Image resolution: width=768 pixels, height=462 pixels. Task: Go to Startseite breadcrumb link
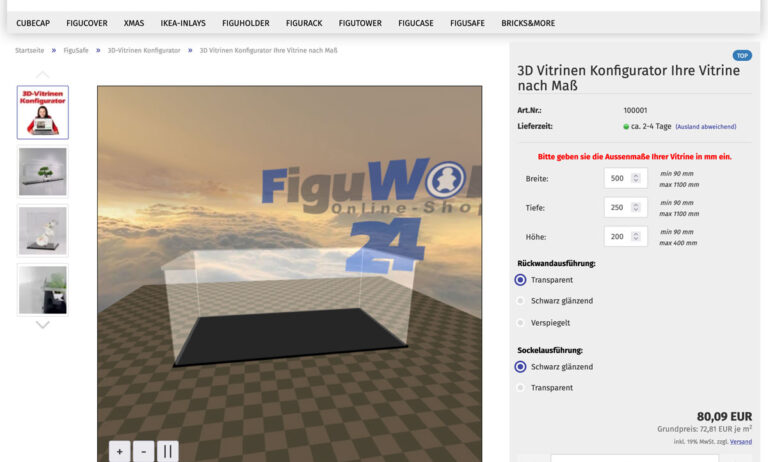tap(29, 50)
